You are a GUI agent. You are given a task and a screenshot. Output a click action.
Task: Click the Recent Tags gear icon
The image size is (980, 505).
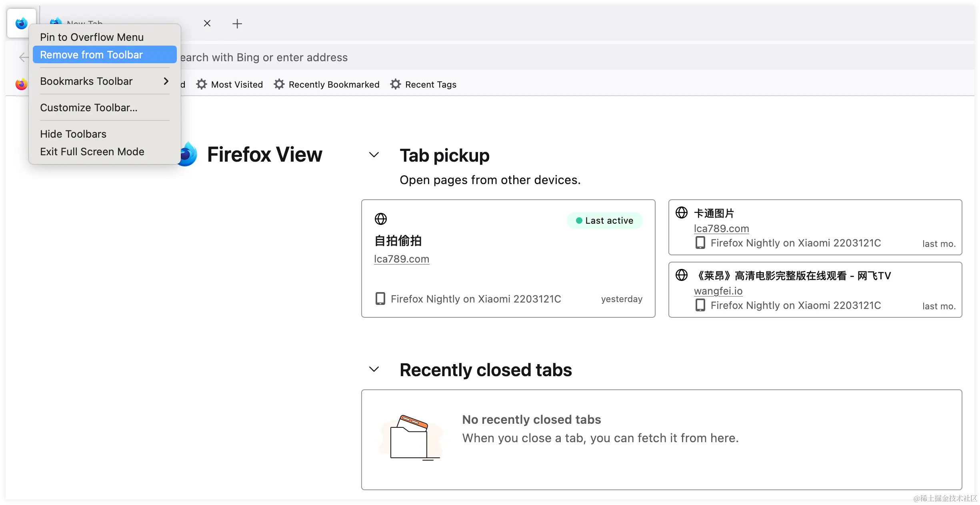coord(396,84)
